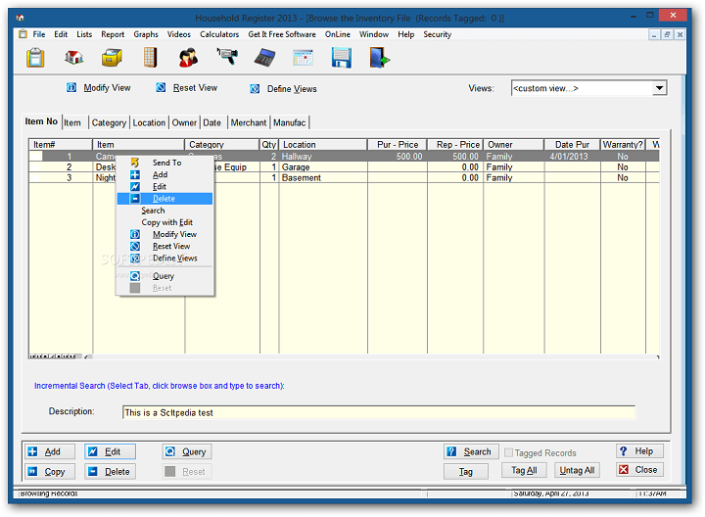Enable the Tagged Records checkbox
Screen dimensions: 705x517
(x=510, y=452)
